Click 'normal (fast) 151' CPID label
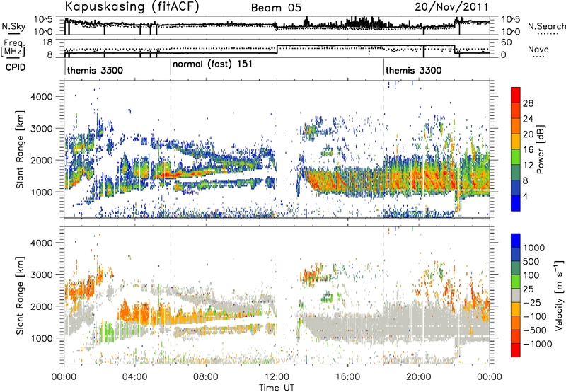Image resolution: width=566 pixels, height=392 pixels. (212, 64)
